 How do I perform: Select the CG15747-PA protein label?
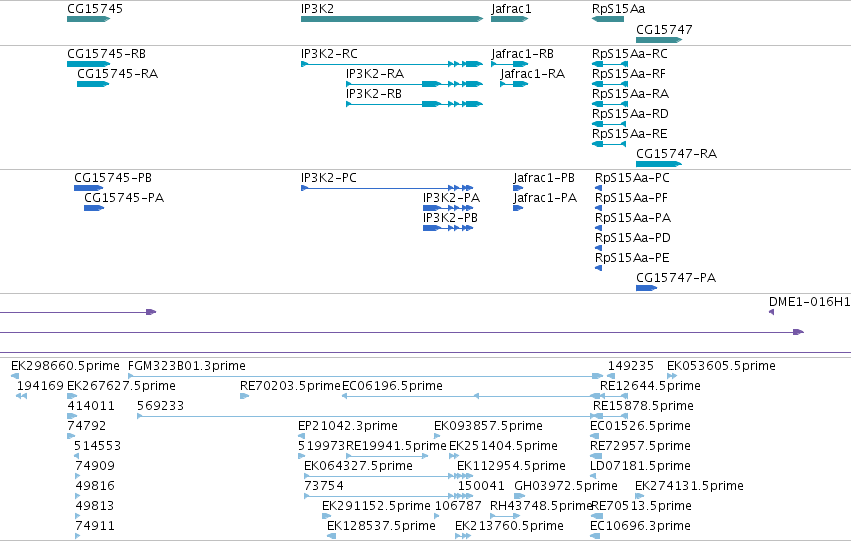[x=676, y=278]
